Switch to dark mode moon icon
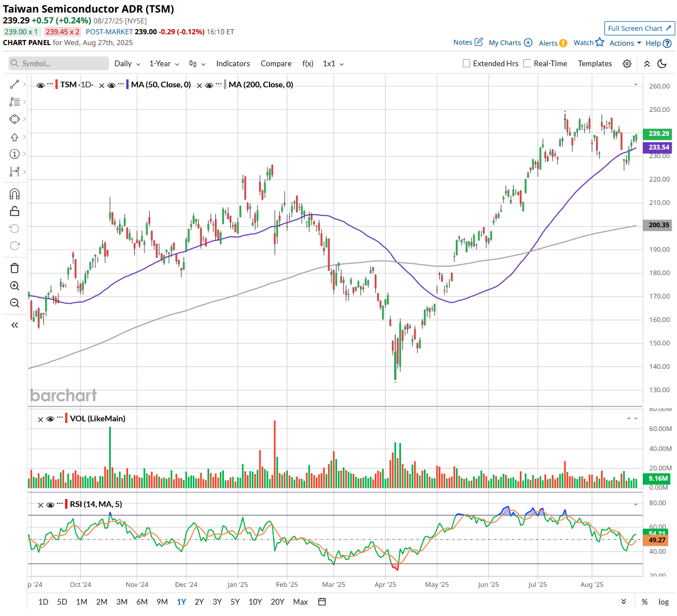 [x=662, y=64]
